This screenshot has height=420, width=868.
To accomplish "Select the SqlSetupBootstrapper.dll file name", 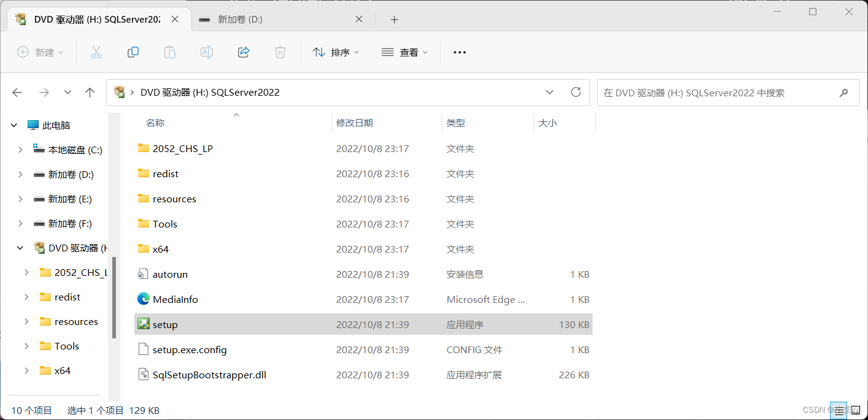I will (x=209, y=375).
